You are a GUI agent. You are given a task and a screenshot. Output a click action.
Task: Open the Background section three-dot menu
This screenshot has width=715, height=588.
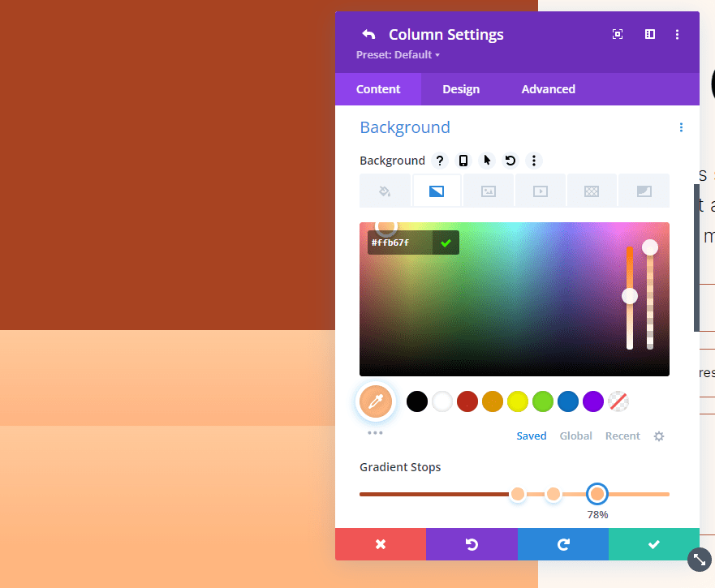(x=681, y=127)
